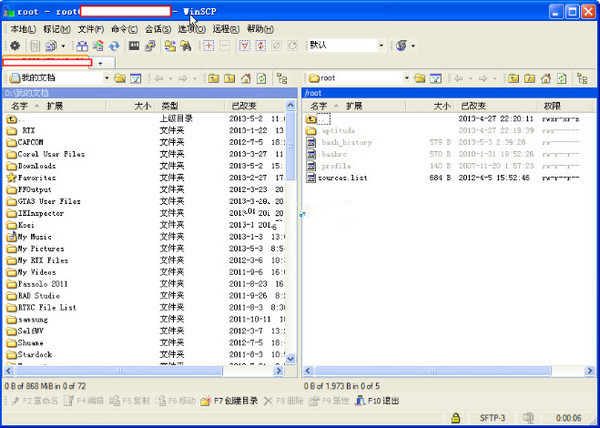Click the local panel filter icon

(136, 78)
